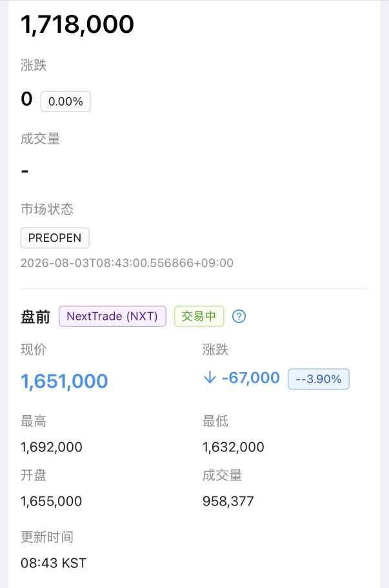Image resolution: width=389 pixels, height=588 pixels.
Task: Click the green 交易中 status badge
Action: (x=199, y=316)
